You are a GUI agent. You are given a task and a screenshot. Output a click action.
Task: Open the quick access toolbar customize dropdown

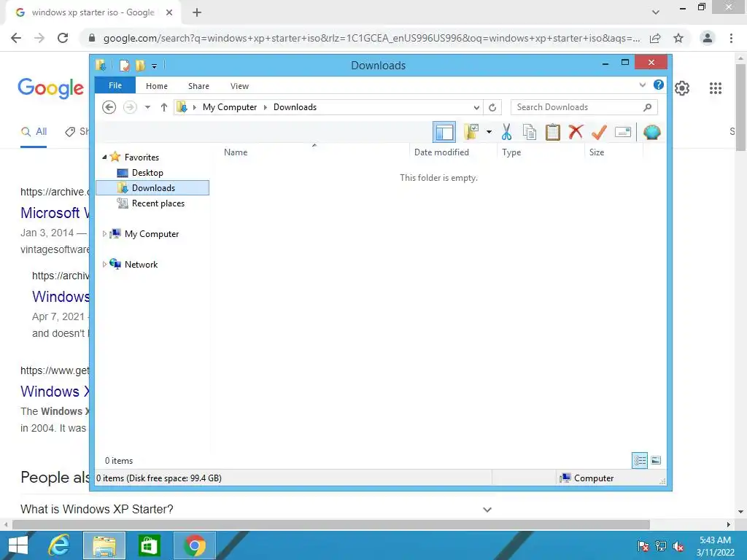tap(155, 66)
